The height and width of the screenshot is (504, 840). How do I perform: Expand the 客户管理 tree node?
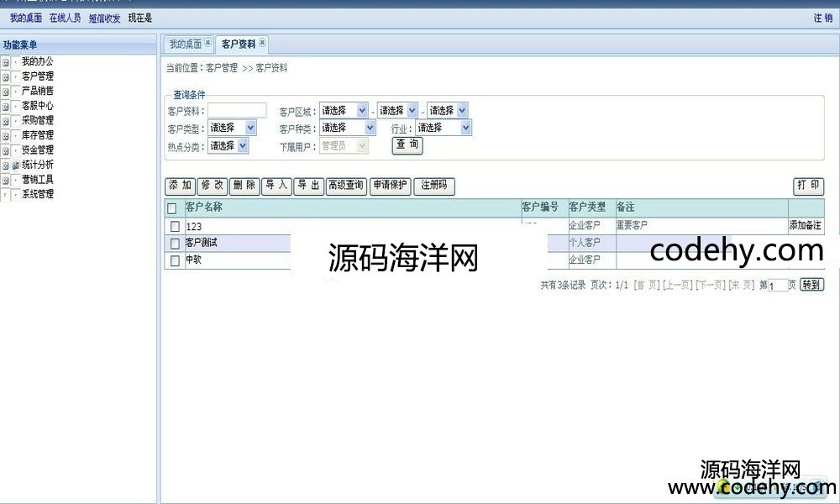click(5, 77)
